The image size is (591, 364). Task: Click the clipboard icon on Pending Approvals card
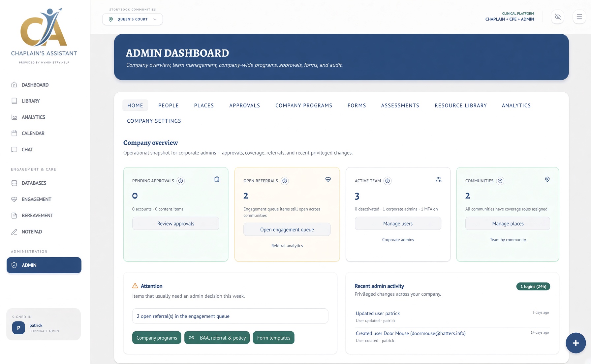pyautogui.click(x=217, y=179)
